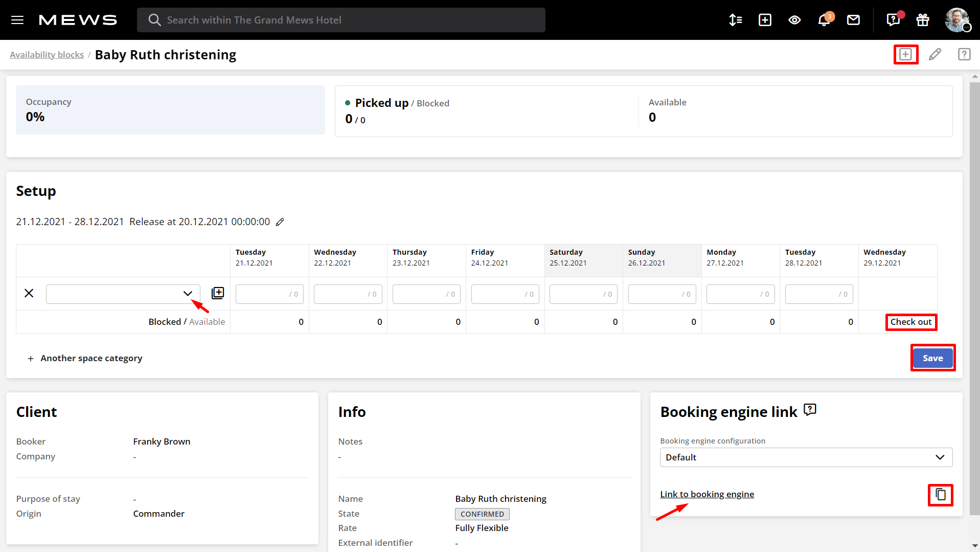Open the quick add plus icon in top bar
This screenshot has width=980, height=552.
coord(765,20)
